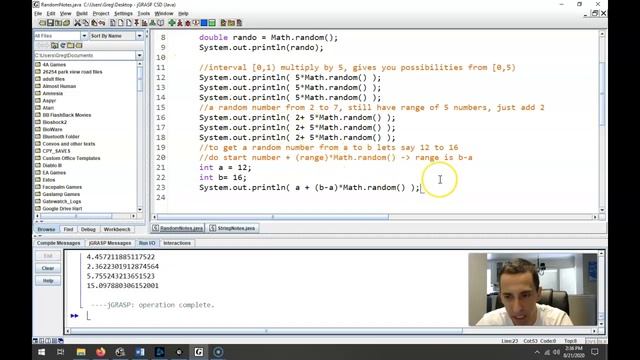The height and width of the screenshot is (360, 640).
Task: Click the pin toolbar icon
Action: (136, 23)
